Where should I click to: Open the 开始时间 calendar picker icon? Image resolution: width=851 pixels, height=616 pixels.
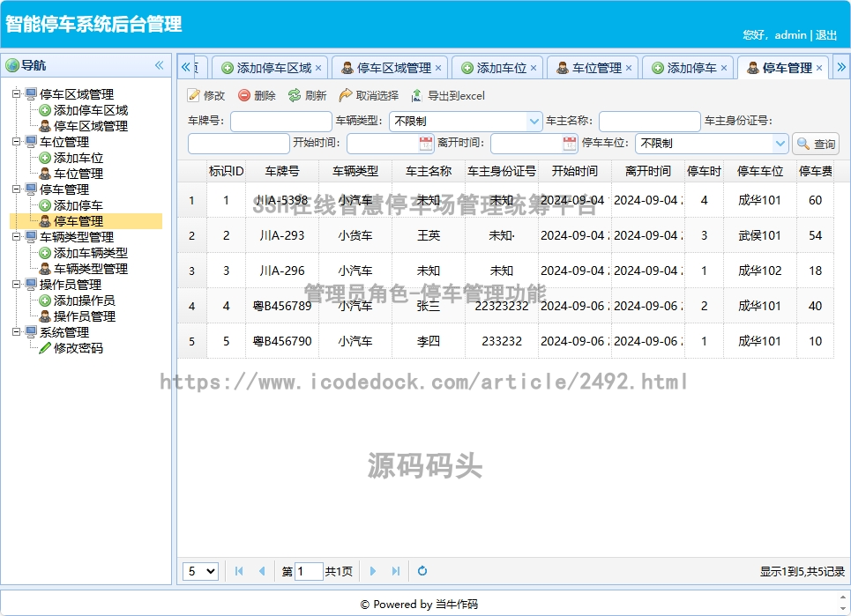point(426,143)
